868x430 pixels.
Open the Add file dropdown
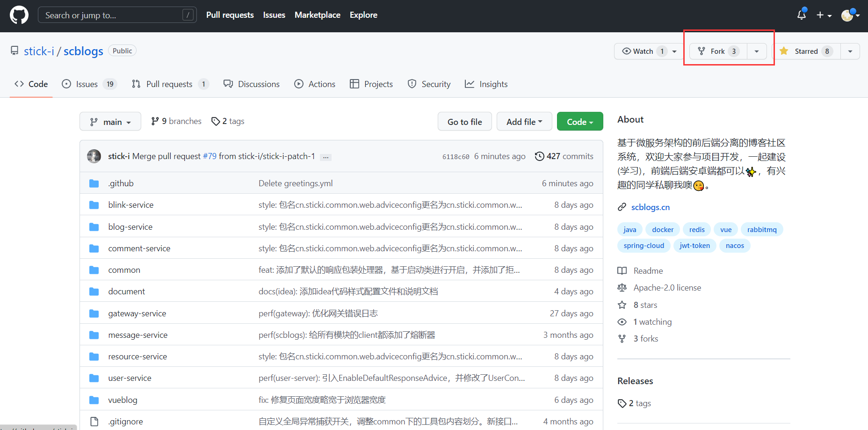pyautogui.click(x=524, y=122)
